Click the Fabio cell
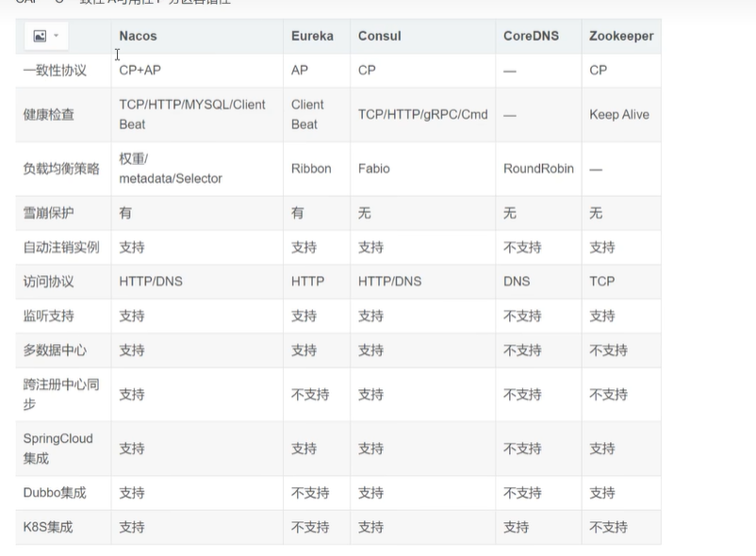This screenshot has height=556, width=756. tap(373, 169)
